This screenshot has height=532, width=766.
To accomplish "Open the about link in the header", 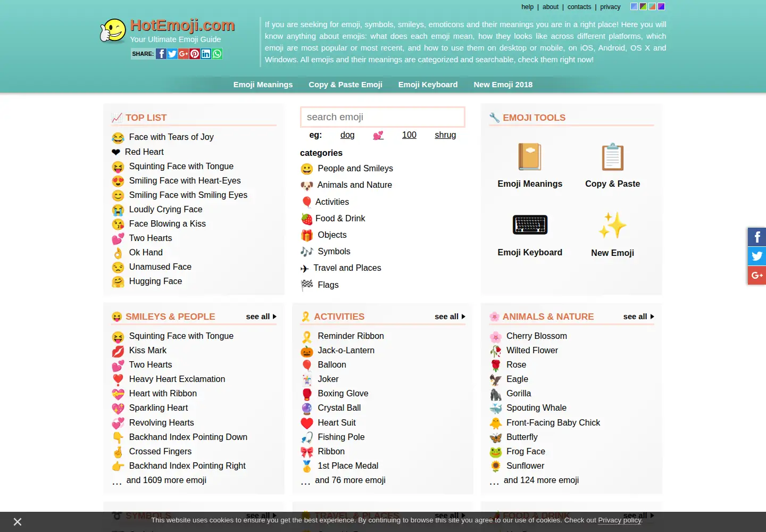I will [551, 7].
